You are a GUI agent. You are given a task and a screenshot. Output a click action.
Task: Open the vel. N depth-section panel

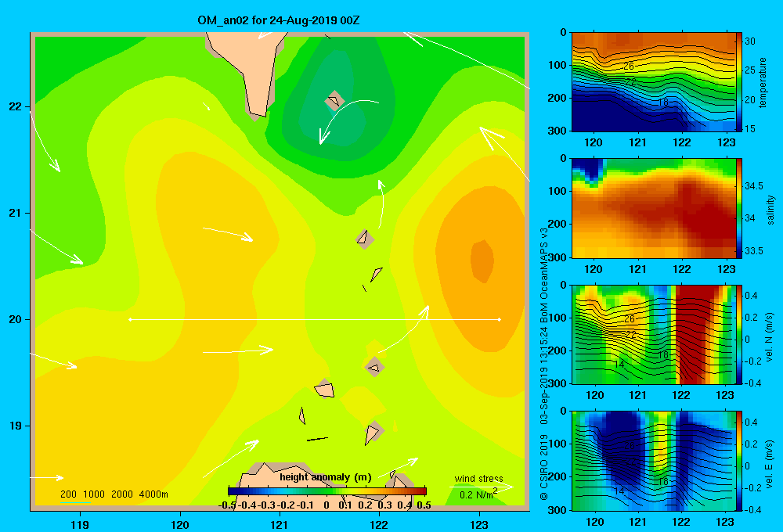[653, 334]
